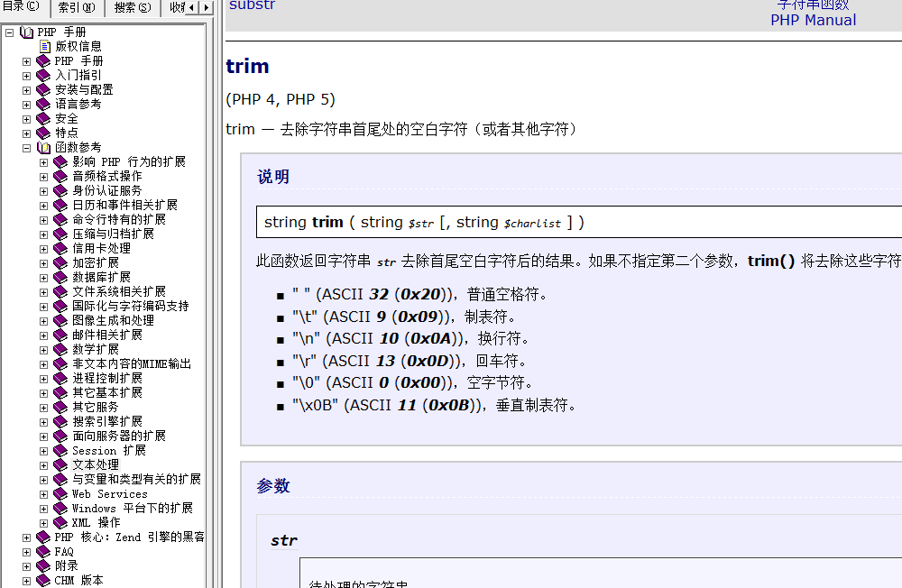Click the book icon beside 命令行特有的扩展
Screen dimensions: 902x588
pos(60,220)
